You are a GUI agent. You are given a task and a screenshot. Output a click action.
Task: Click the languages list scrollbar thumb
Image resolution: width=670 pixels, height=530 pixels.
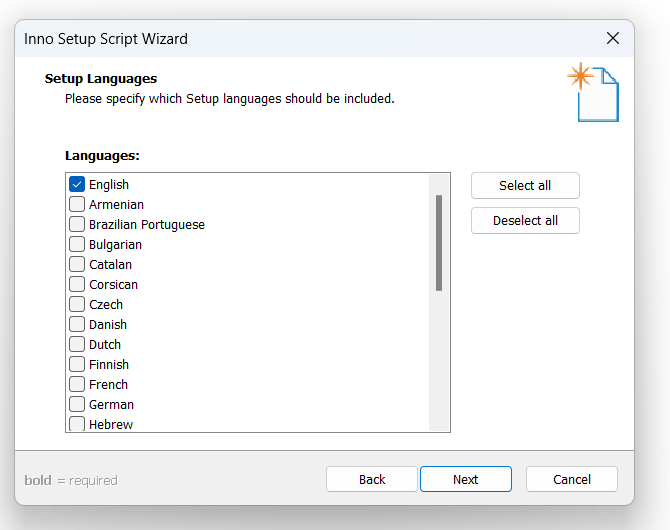pos(439,243)
